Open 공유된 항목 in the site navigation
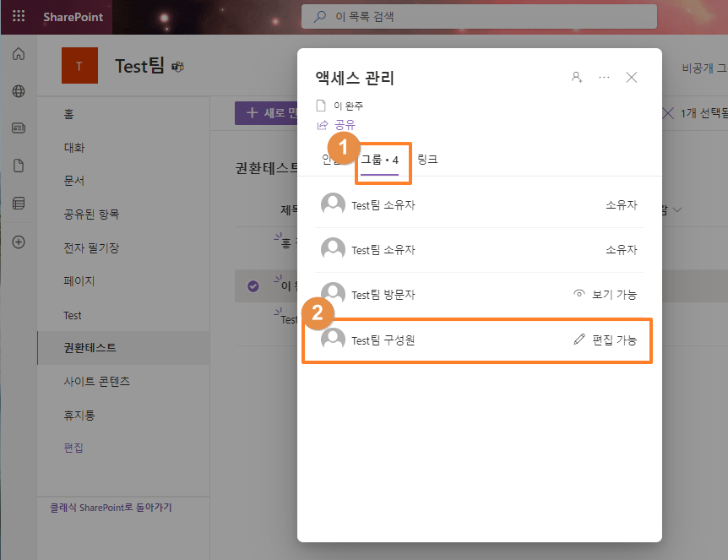Viewport: 728px width, 560px height. [91, 214]
